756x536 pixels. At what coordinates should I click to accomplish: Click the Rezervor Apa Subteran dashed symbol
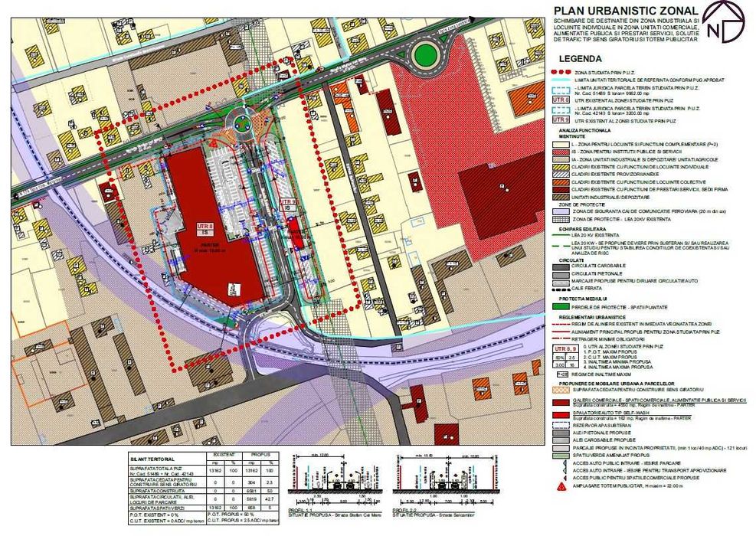(x=561, y=426)
